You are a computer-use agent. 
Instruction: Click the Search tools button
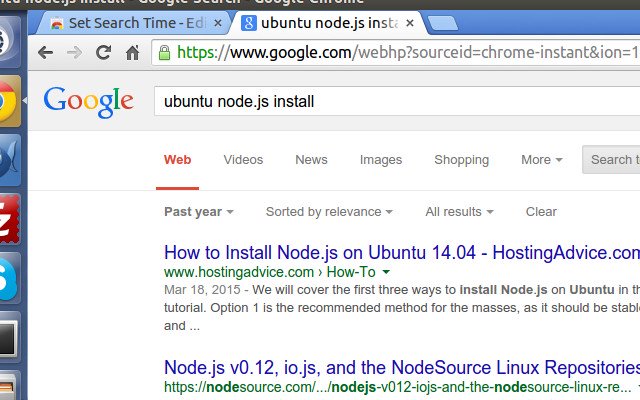click(611, 160)
